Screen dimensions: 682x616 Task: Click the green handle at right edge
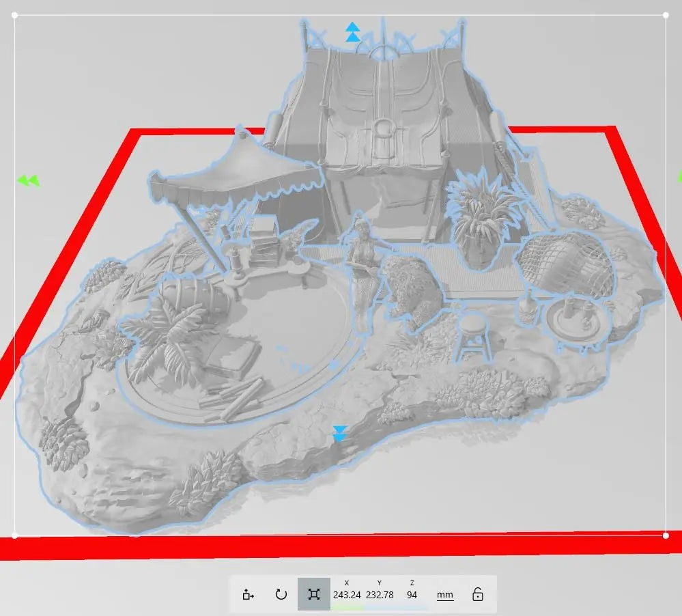679,178
